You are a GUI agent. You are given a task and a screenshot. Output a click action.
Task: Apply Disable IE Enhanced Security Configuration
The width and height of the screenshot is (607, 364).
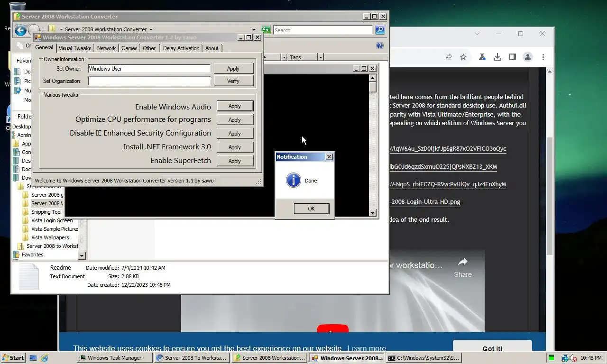235,134
